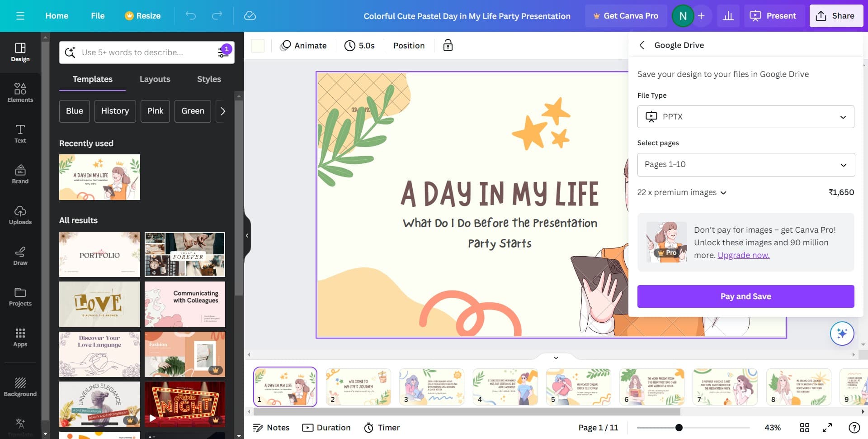This screenshot has height=439, width=868.
Task: Click the Notes icon in status bar
Action: tap(258, 427)
